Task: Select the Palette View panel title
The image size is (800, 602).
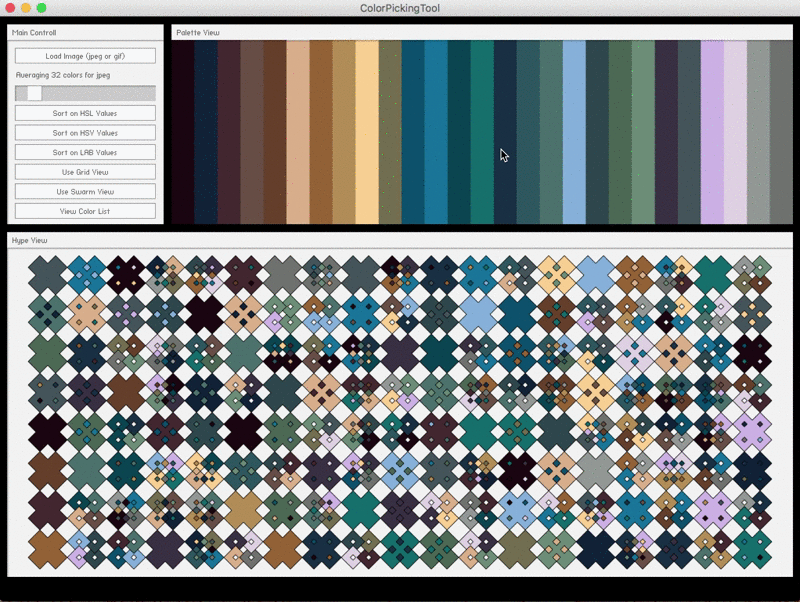Action: (198, 33)
